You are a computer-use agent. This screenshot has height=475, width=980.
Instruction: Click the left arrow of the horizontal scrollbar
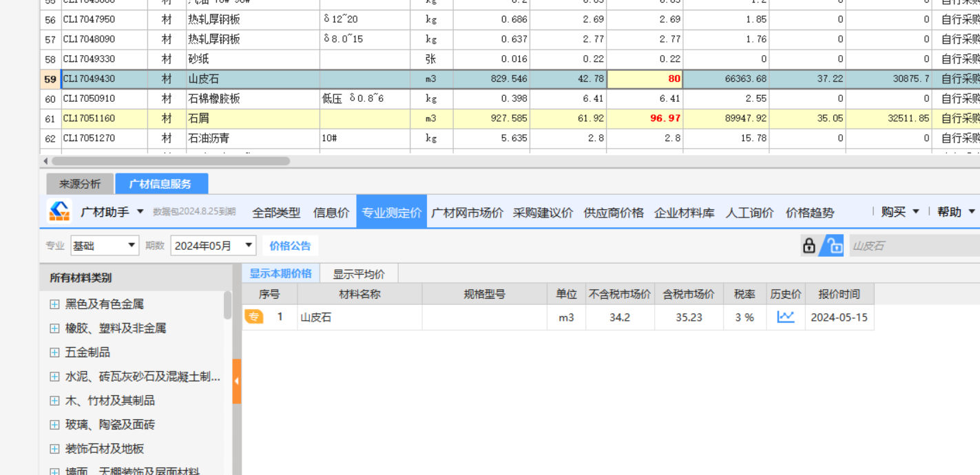click(x=46, y=161)
